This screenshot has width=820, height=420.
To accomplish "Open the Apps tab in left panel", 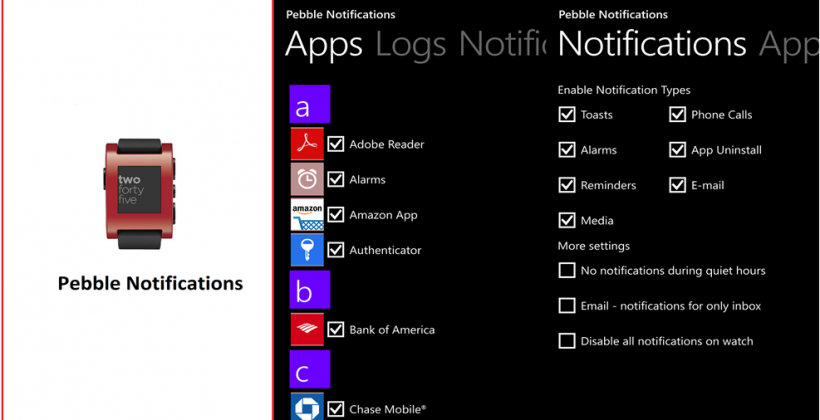I will [324, 44].
